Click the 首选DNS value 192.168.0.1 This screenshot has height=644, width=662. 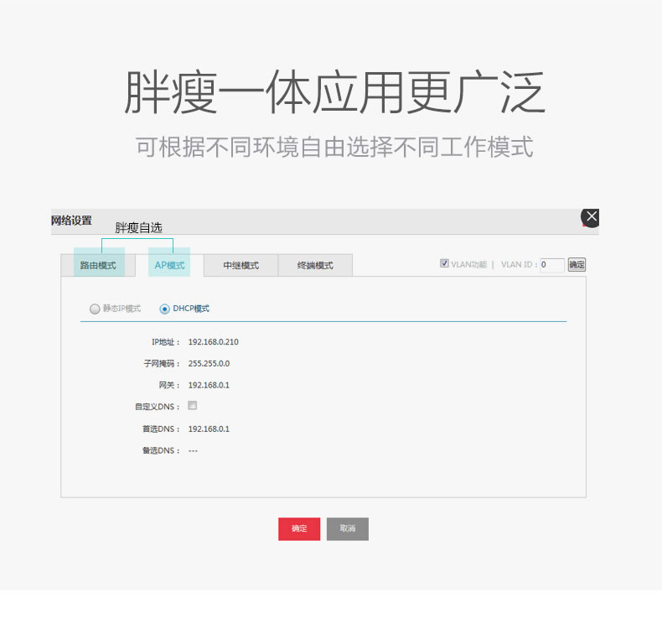tap(209, 428)
